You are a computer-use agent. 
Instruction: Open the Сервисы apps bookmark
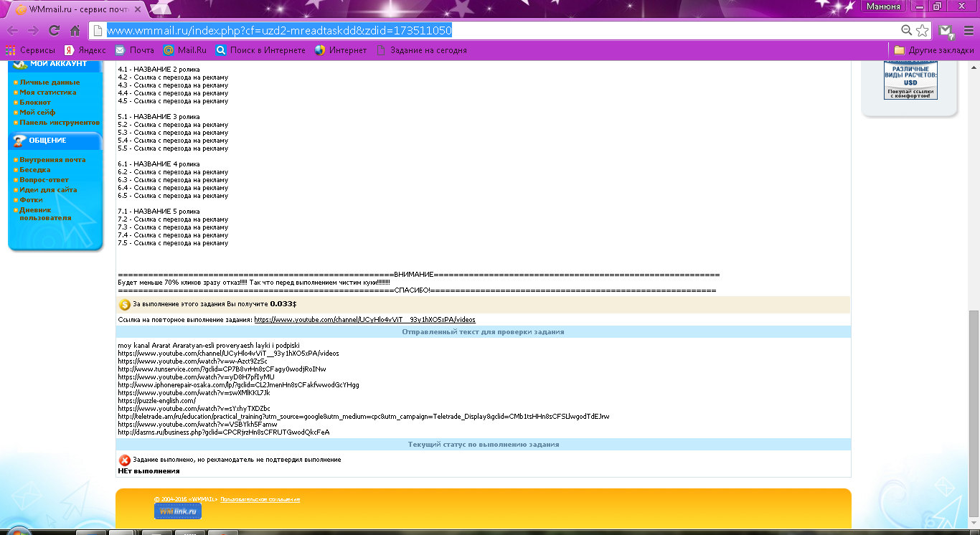pyautogui.click(x=31, y=50)
